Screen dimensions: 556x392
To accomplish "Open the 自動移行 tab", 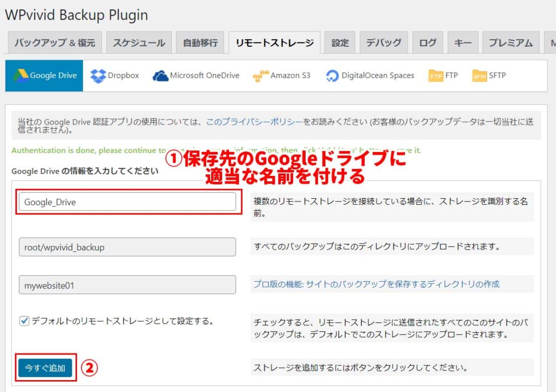I will pyautogui.click(x=200, y=43).
